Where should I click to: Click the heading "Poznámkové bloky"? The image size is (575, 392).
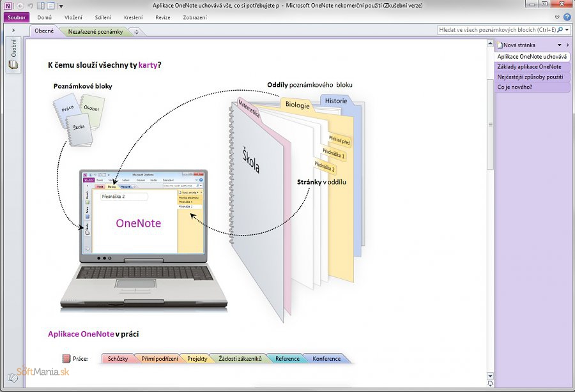tap(83, 86)
